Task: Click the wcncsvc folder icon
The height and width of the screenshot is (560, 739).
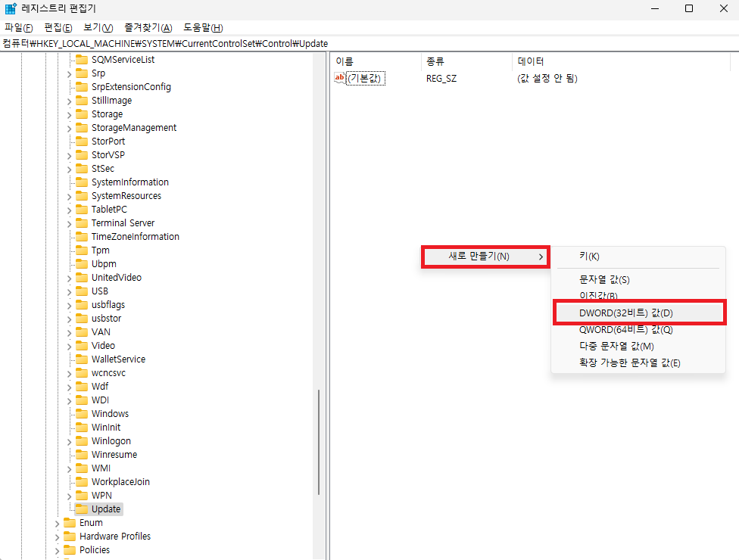Action: pyautogui.click(x=82, y=372)
